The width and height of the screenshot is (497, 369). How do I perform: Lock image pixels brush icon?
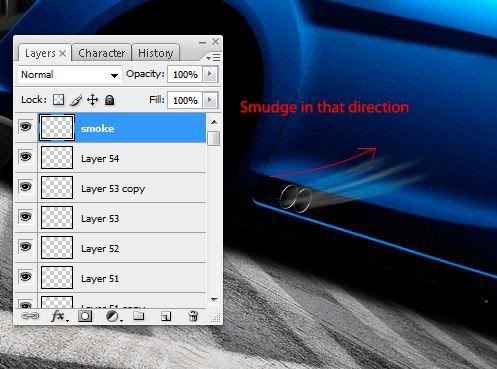click(76, 100)
